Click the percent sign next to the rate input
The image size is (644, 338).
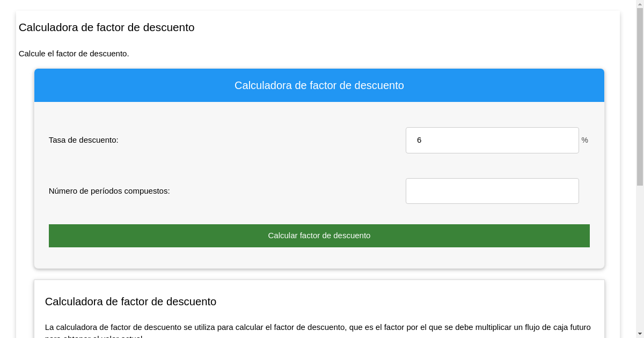pyautogui.click(x=584, y=140)
